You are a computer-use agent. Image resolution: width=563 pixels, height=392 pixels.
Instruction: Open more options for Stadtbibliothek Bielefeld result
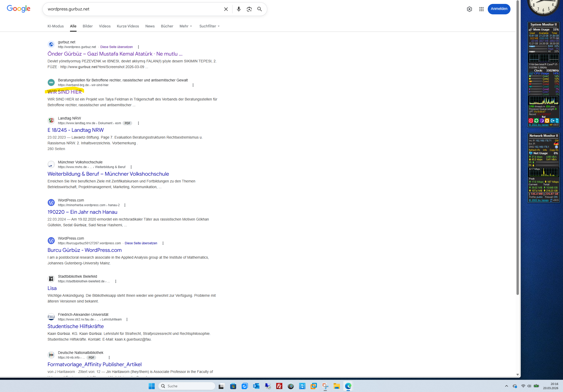[116, 281]
